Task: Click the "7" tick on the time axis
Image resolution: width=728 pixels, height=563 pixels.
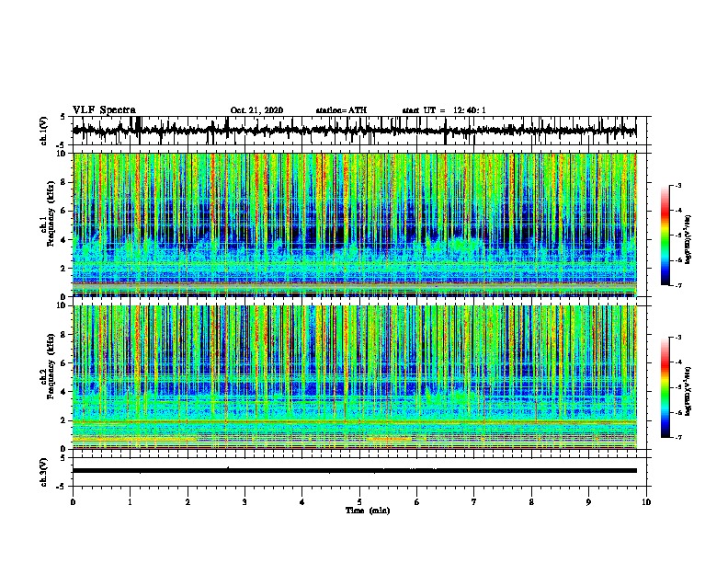Action: [x=474, y=502]
